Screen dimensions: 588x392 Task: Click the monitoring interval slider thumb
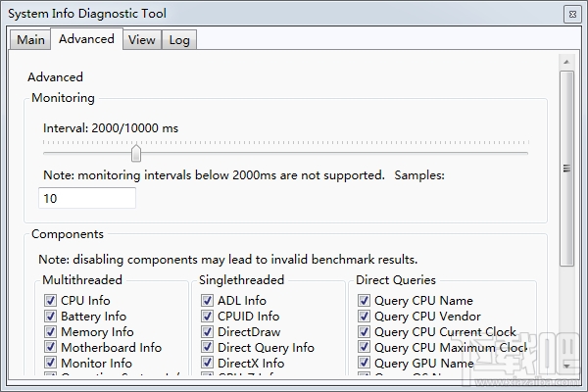136,153
